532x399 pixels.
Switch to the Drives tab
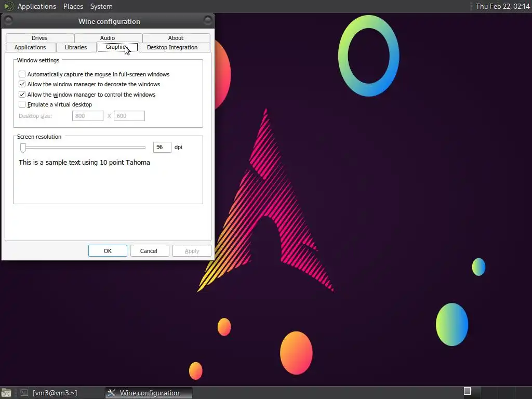coord(39,38)
